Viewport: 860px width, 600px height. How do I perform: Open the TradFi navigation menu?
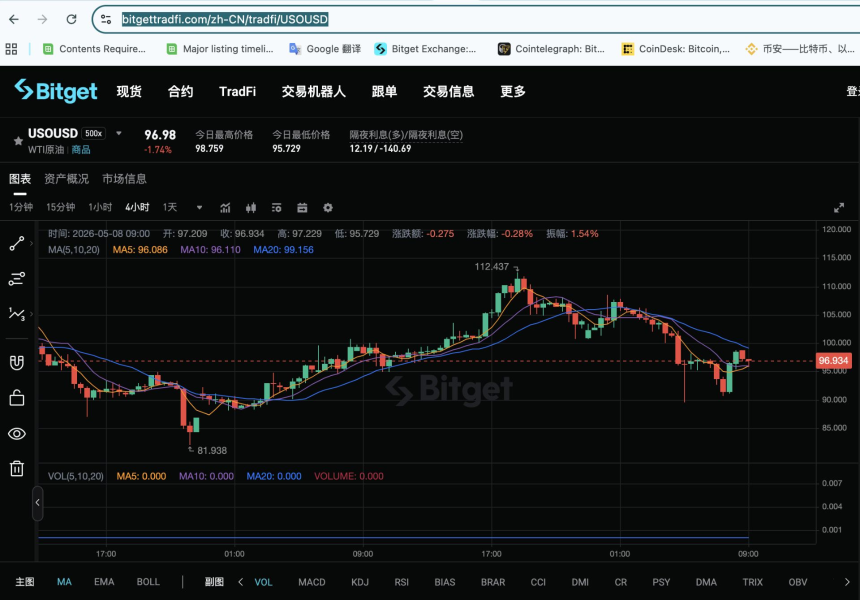[x=237, y=92]
